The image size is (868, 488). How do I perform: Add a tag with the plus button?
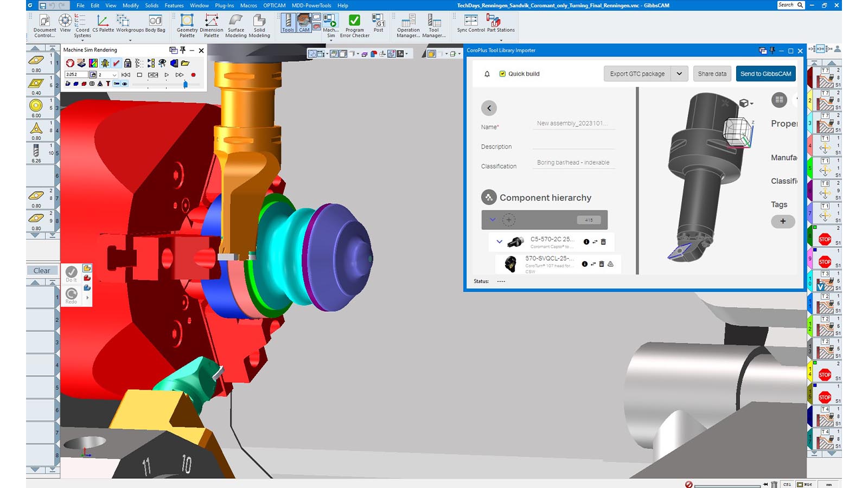pyautogui.click(x=783, y=221)
